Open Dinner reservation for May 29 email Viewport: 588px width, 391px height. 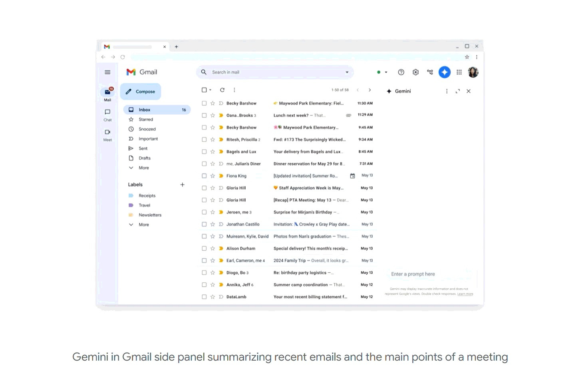(309, 164)
